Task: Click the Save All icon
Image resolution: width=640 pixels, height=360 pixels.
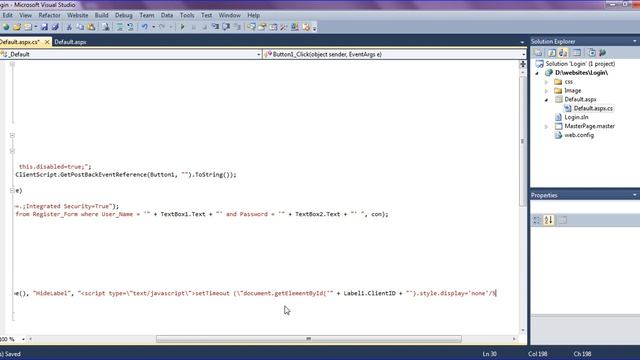Action: tap(55, 27)
